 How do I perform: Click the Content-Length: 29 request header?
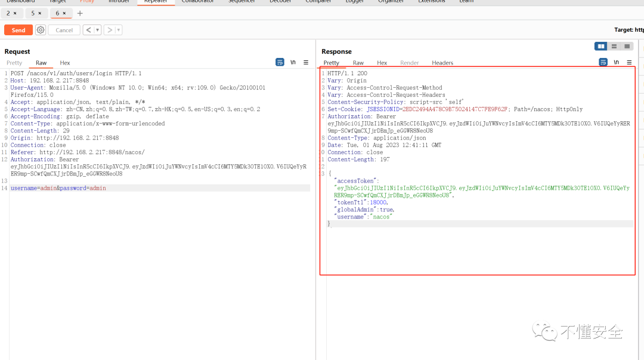tap(41, 131)
